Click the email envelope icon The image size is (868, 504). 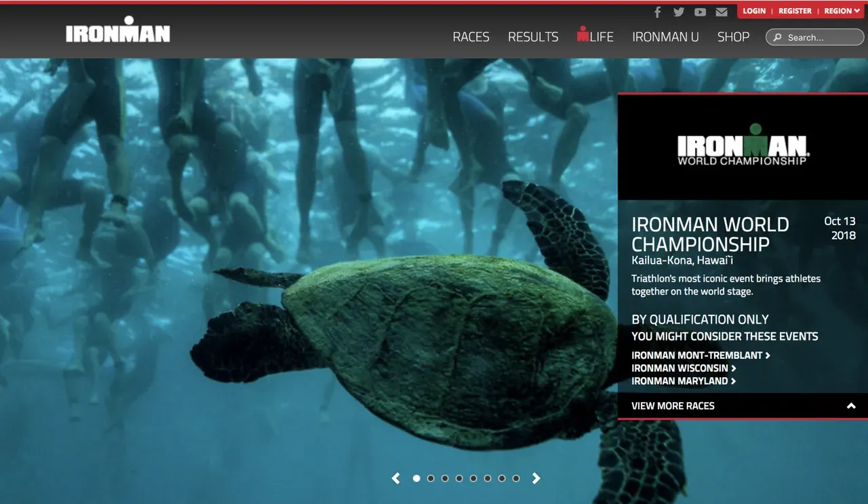point(721,12)
